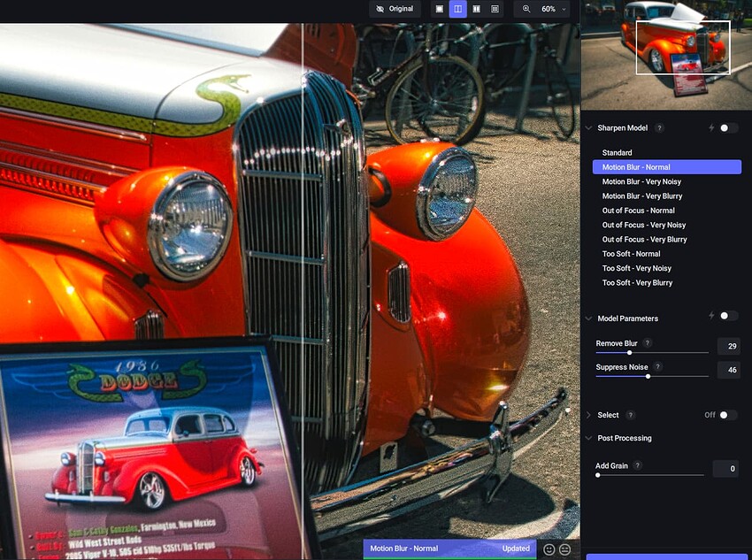Choose the Too Soft - Very Blurry model
This screenshot has height=560, width=752.
pyautogui.click(x=637, y=283)
